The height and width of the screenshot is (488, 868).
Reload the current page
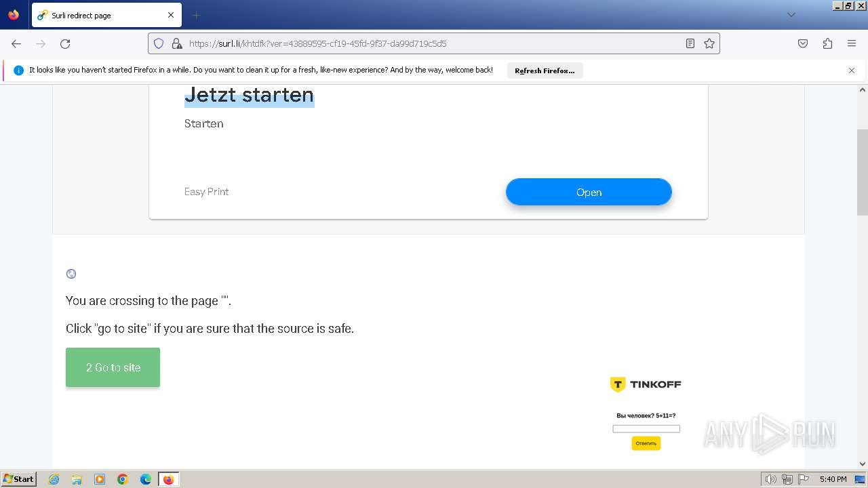[65, 43]
